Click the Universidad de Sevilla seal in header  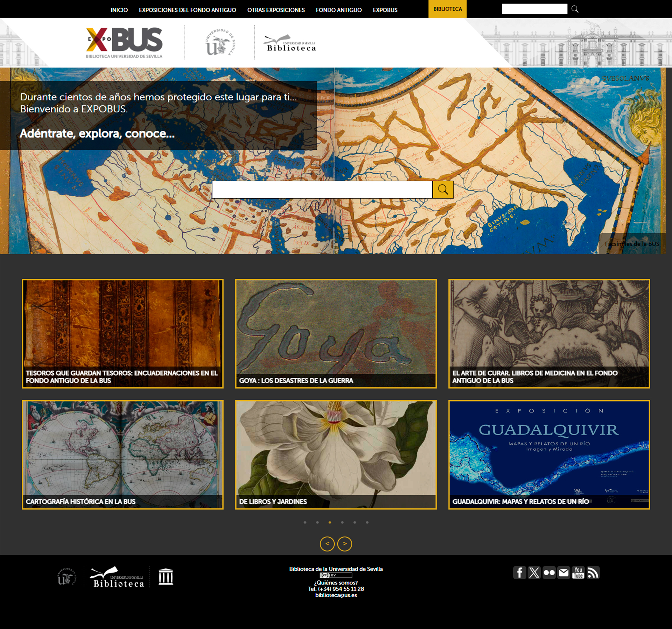click(220, 43)
